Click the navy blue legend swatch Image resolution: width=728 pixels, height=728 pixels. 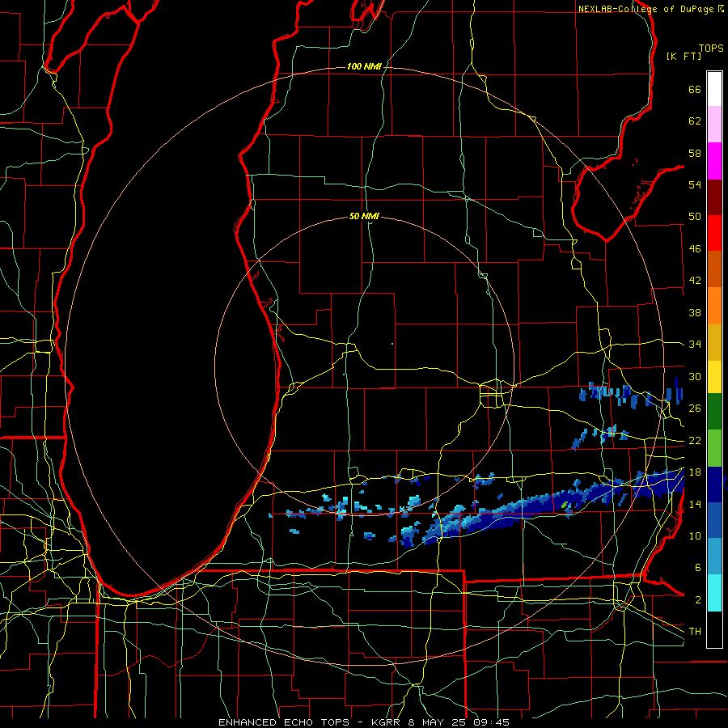(x=714, y=485)
